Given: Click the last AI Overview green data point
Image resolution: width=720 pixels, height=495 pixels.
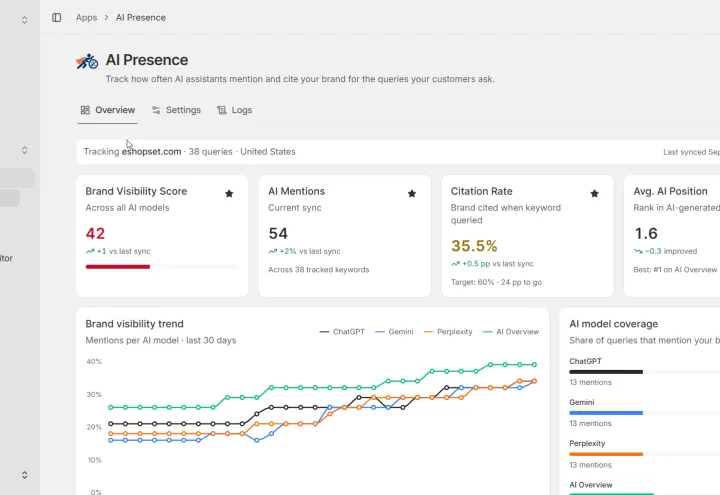Looking at the screenshot, I should click(534, 365).
